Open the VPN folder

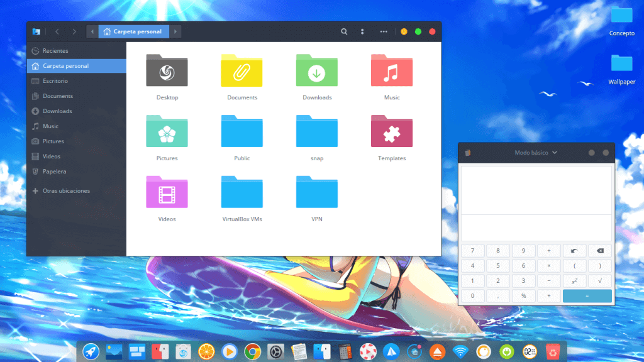[317, 192]
